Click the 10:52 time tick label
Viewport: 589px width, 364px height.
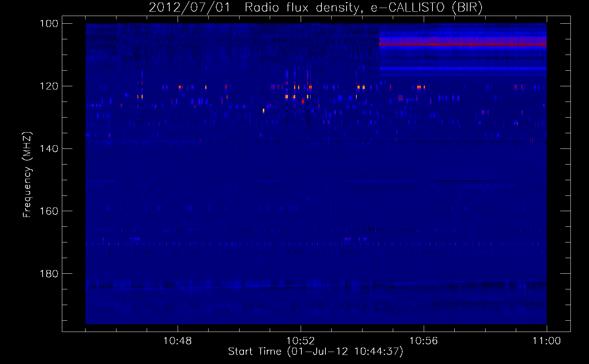click(301, 341)
